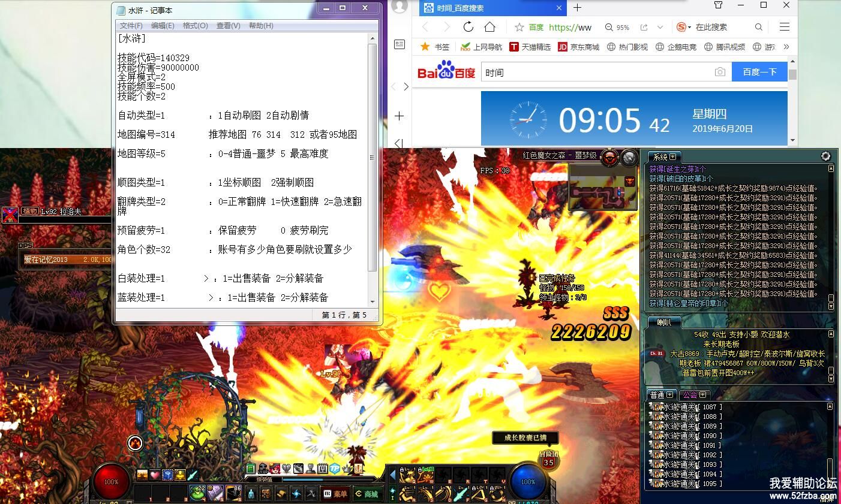The width and height of the screenshot is (841, 504).
Task: Click the share icon in address bar
Action: pyautogui.click(x=644, y=28)
